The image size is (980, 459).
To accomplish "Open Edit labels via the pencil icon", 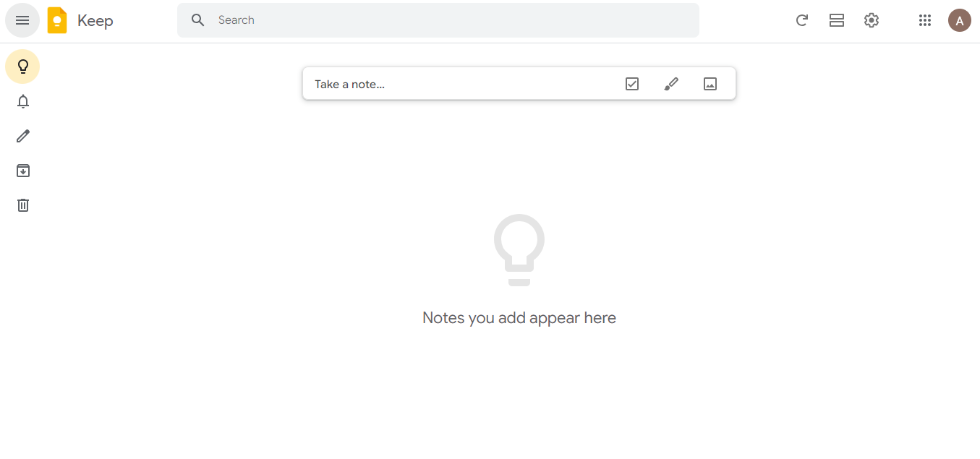I will coord(23,136).
